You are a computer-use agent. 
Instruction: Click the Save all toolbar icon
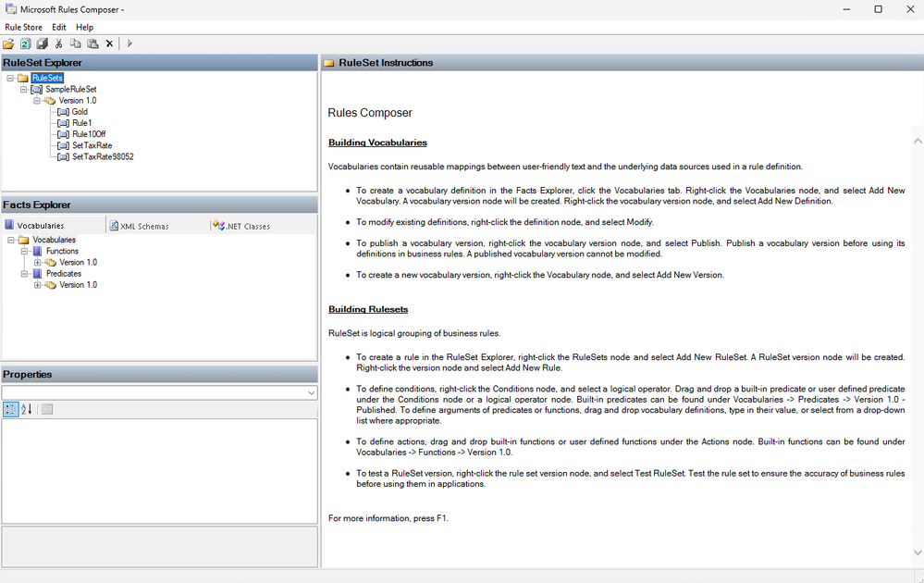click(x=42, y=43)
